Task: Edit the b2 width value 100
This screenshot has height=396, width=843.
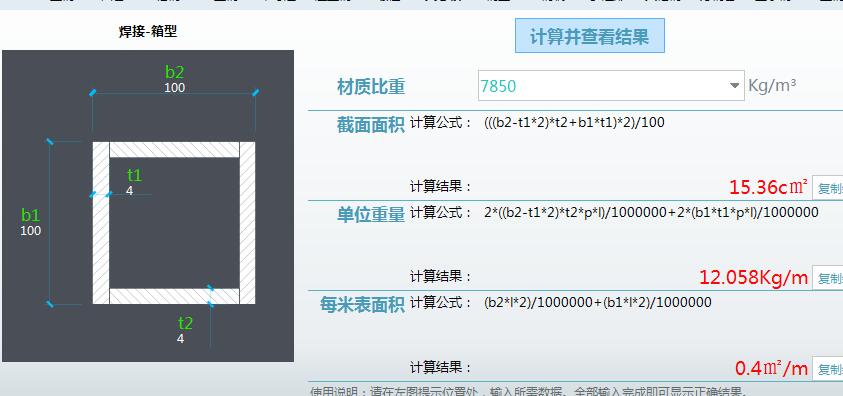Action: 175,88
